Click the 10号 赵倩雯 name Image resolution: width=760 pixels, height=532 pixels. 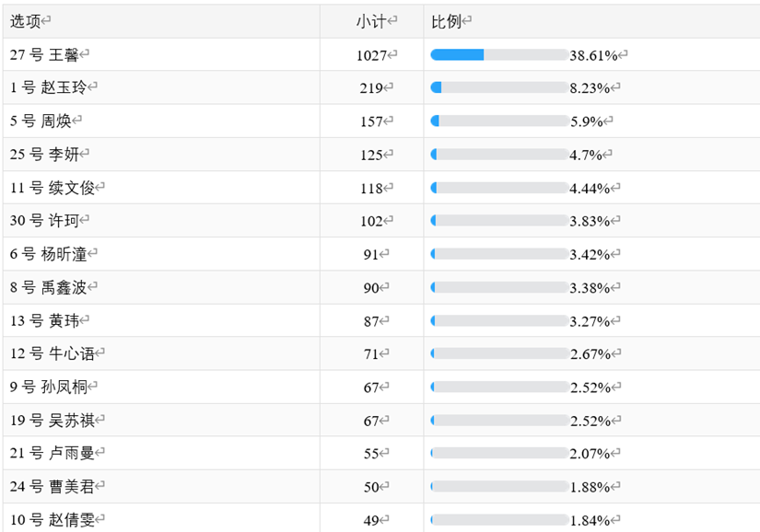pos(55,520)
